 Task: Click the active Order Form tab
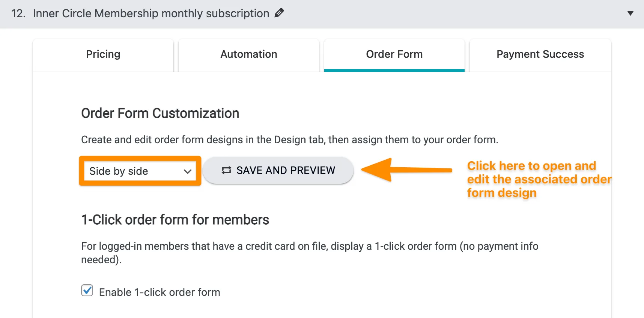click(x=394, y=54)
